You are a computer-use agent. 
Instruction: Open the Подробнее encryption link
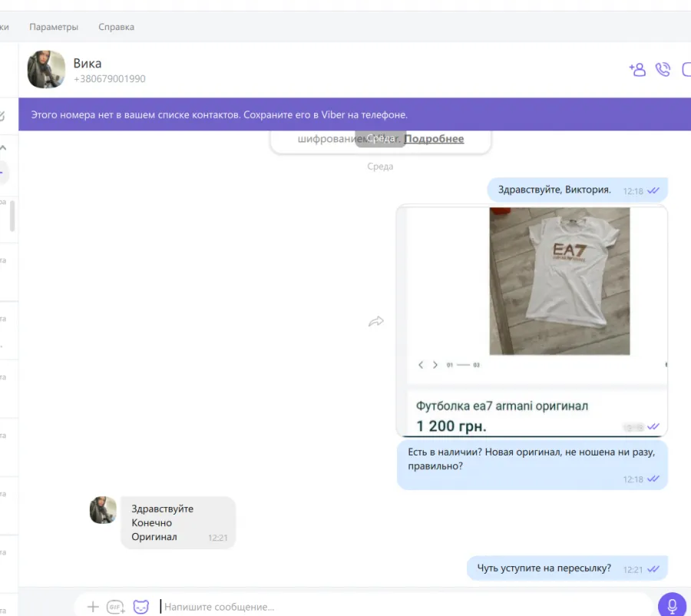pyautogui.click(x=434, y=139)
